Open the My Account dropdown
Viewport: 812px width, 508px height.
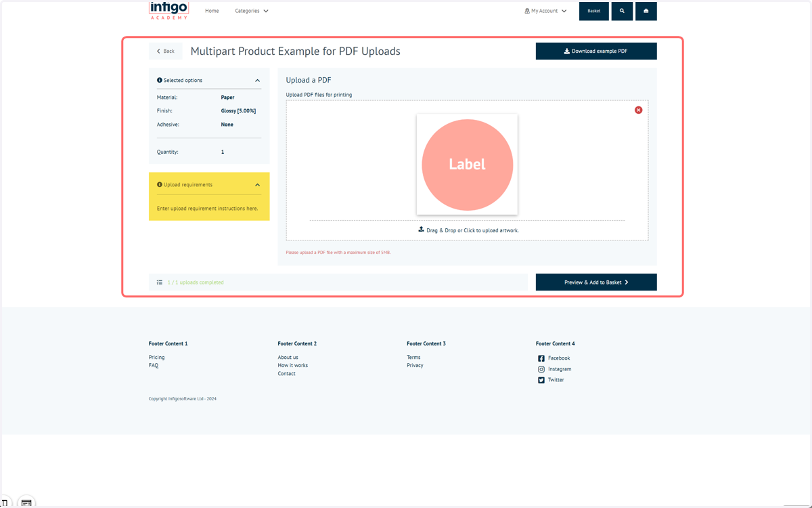coord(545,11)
